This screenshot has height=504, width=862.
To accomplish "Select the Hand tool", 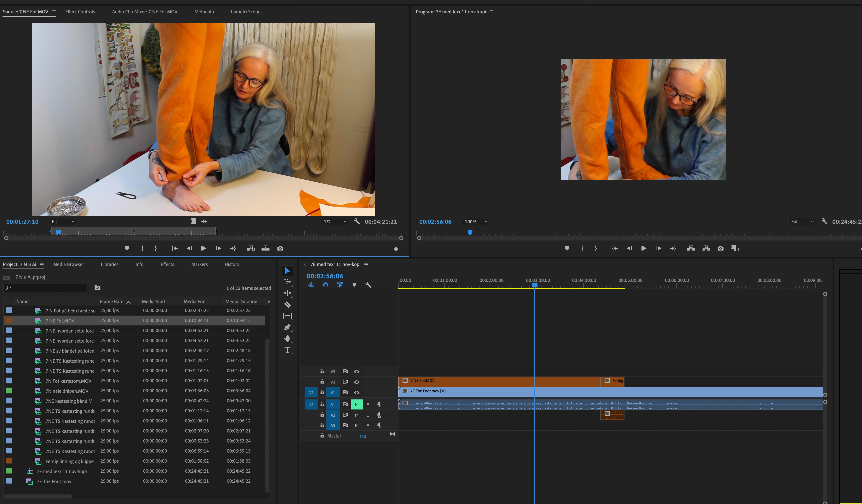I will click(x=287, y=338).
